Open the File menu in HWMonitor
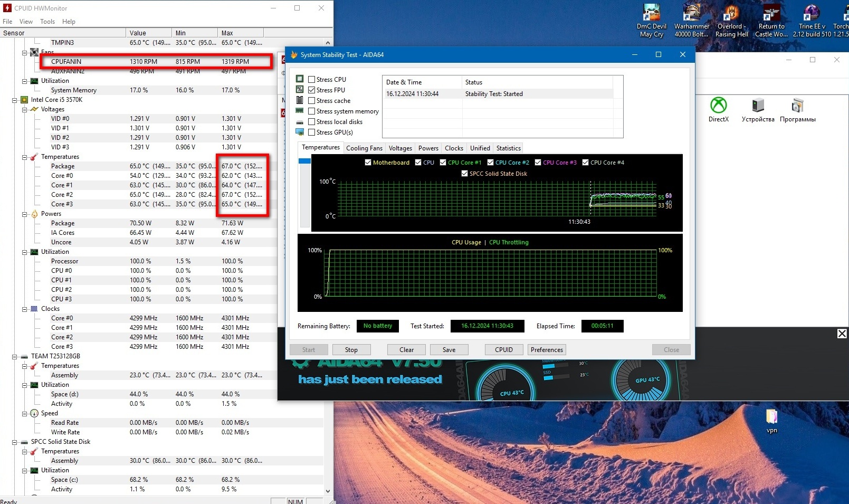The height and width of the screenshot is (504, 849). click(x=7, y=22)
